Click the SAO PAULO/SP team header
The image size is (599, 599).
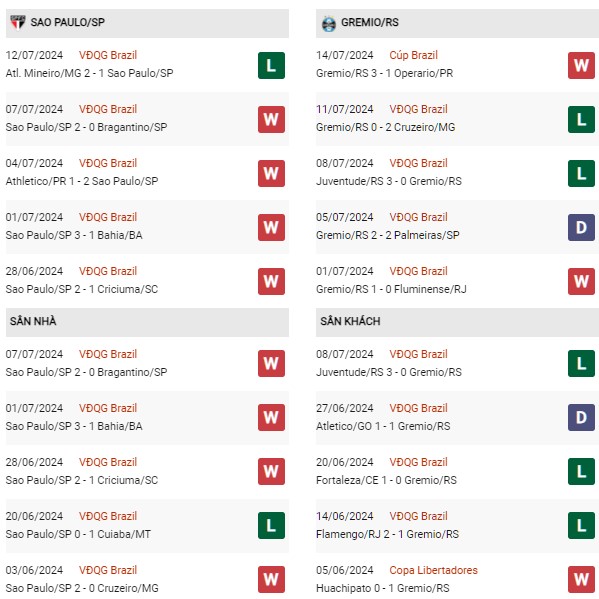(147, 23)
